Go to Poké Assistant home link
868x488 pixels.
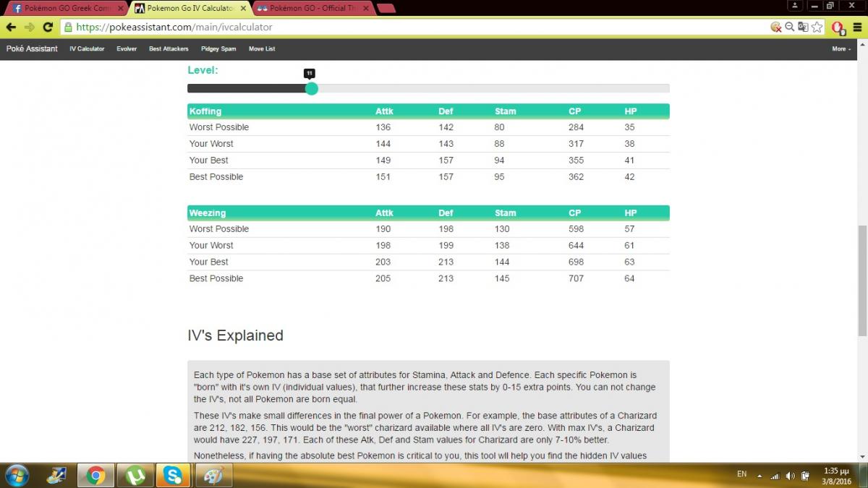pyautogui.click(x=32, y=49)
